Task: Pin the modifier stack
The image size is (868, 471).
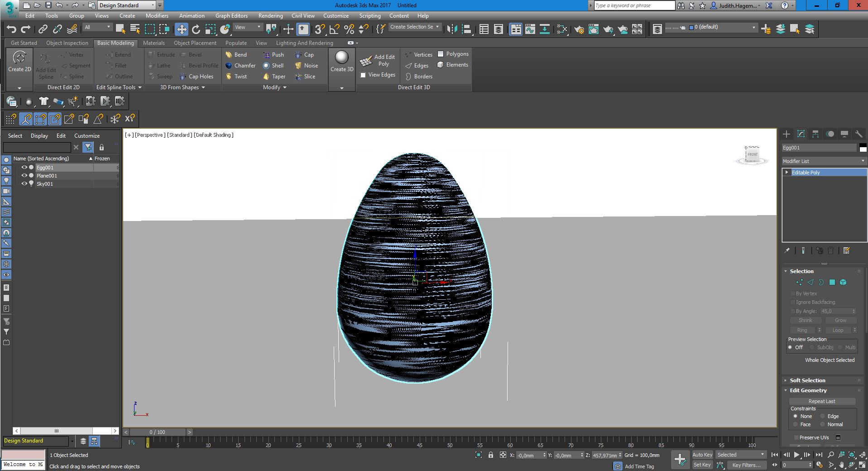Action: (x=787, y=250)
